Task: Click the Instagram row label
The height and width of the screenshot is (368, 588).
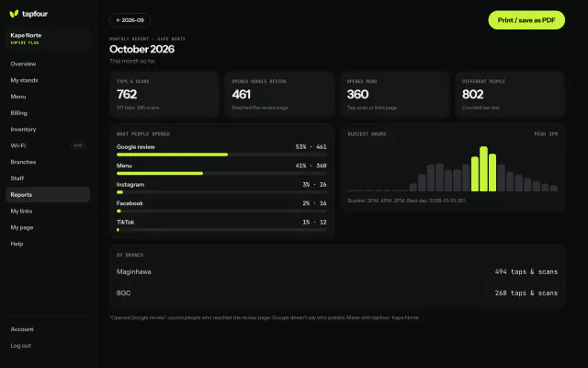Action: click(130, 184)
